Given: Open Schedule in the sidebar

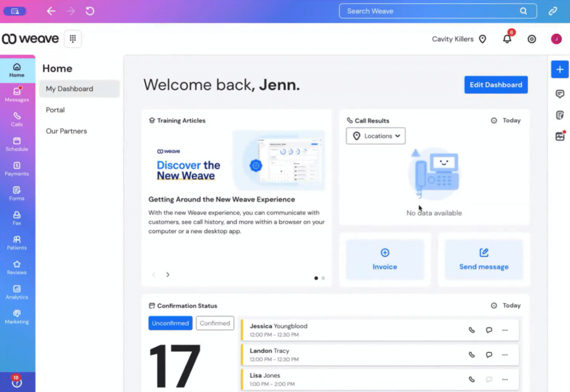Looking at the screenshot, I should coord(17,144).
